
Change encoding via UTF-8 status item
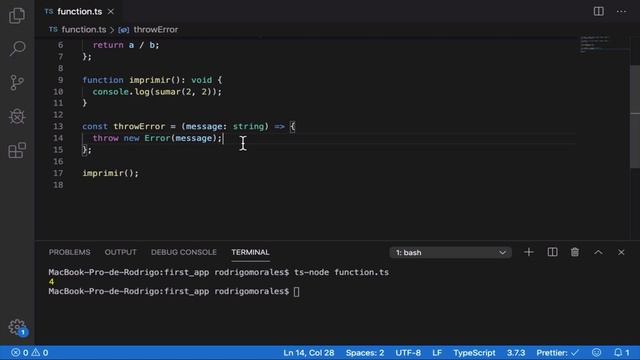point(408,353)
